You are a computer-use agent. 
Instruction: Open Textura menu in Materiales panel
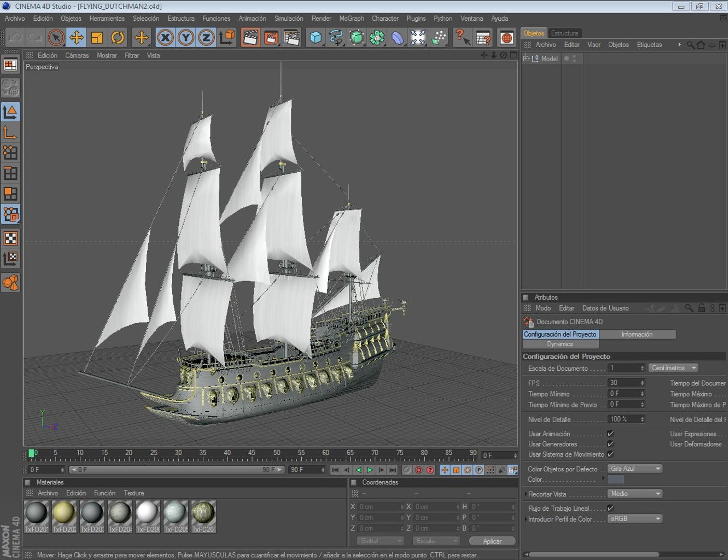pyautogui.click(x=134, y=493)
